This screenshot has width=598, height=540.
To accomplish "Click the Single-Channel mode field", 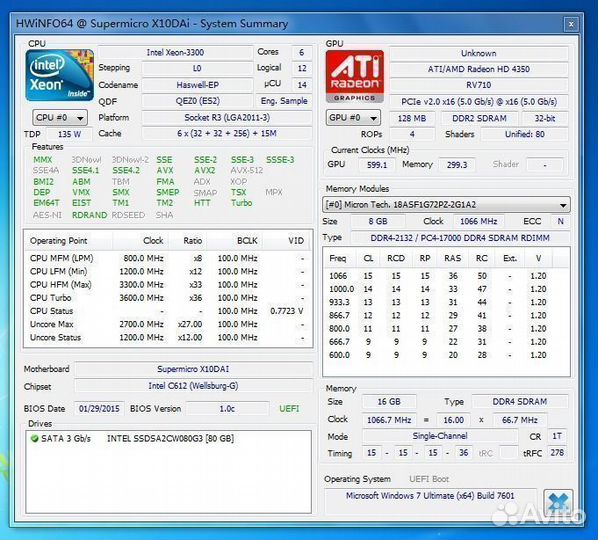I will point(440,436).
